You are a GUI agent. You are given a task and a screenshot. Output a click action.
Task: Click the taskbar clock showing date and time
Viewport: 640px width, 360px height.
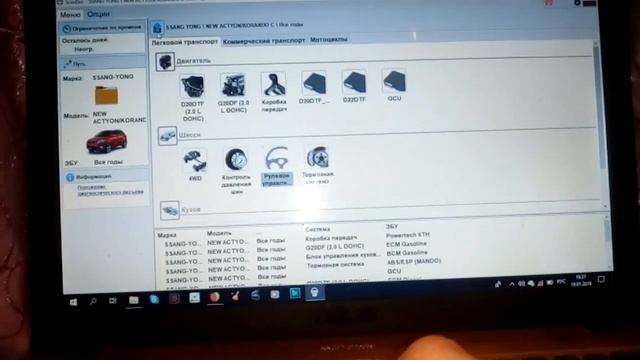point(582,280)
